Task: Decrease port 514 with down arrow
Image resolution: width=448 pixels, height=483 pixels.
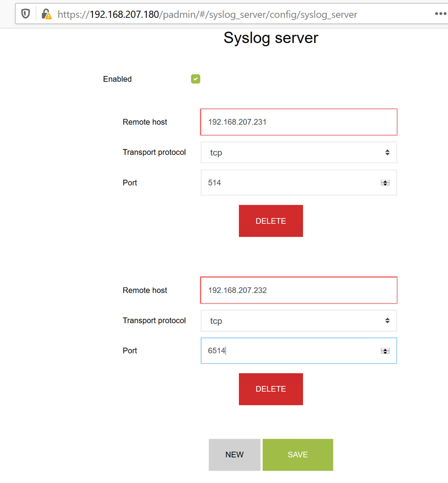Action: [385, 185]
